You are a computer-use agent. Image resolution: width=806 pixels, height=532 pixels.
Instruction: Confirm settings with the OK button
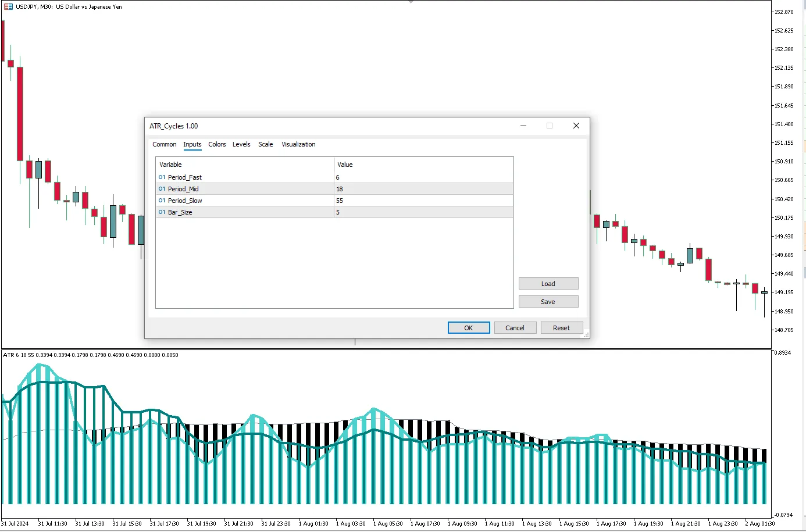tap(469, 328)
